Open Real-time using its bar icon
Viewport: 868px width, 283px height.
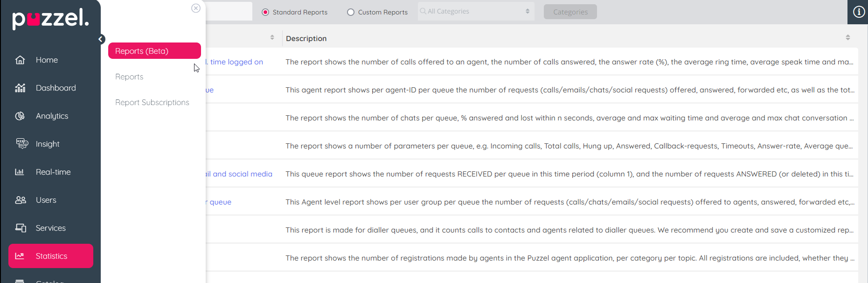click(20, 172)
